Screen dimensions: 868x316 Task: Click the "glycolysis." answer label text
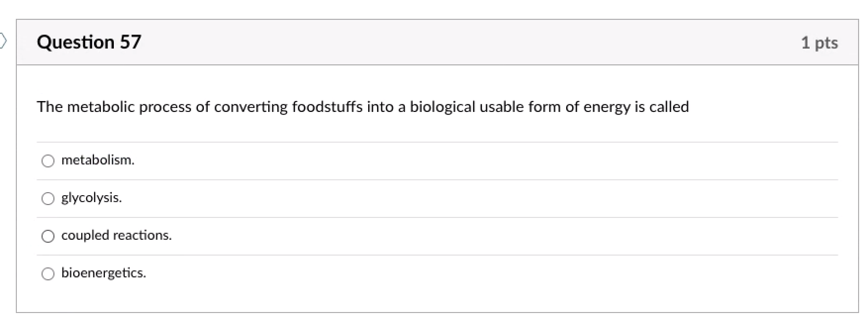(x=91, y=198)
